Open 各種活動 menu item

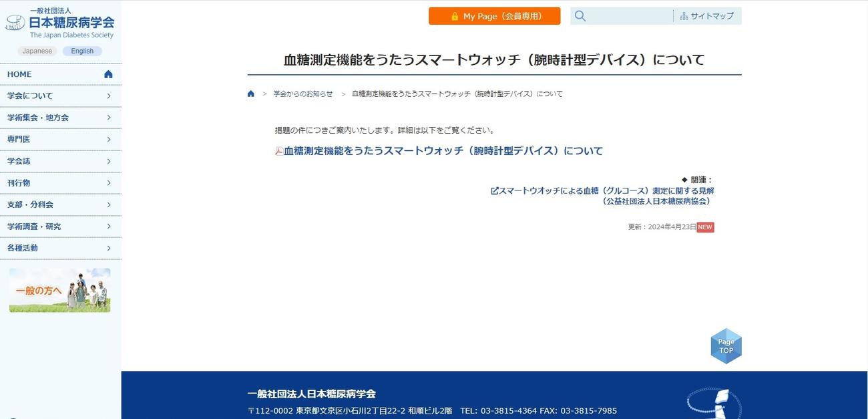tap(61, 248)
